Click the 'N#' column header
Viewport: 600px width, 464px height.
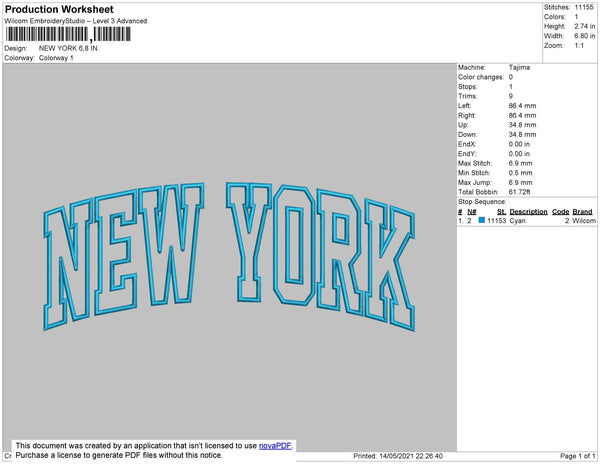click(472, 212)
